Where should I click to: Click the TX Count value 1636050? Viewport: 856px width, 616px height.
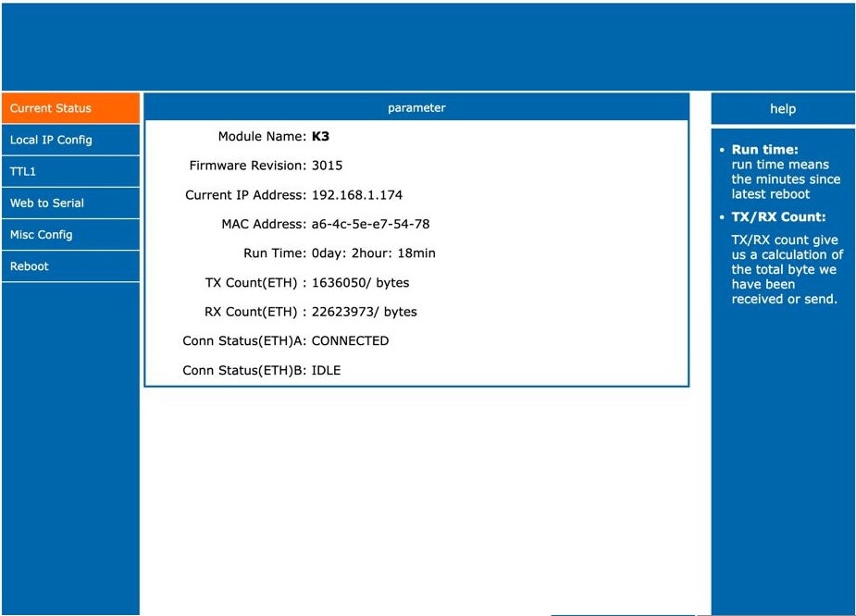pos(344,283)
